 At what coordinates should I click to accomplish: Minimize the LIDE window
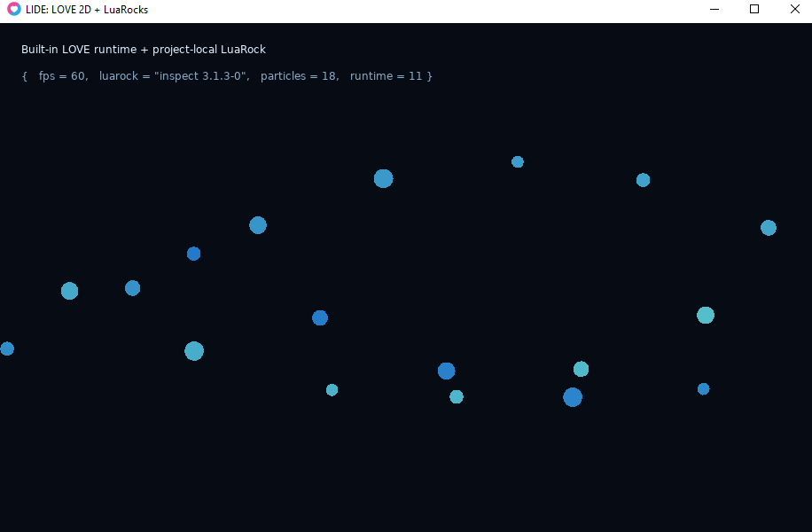coord(714,10)
